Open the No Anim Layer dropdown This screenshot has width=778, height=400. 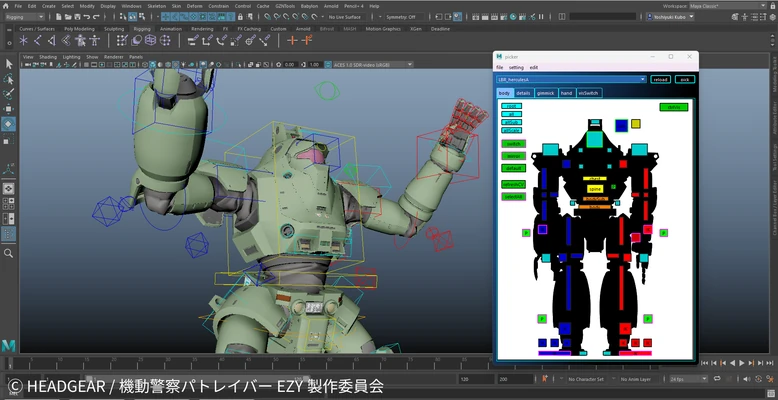click(x=638, y=379)
